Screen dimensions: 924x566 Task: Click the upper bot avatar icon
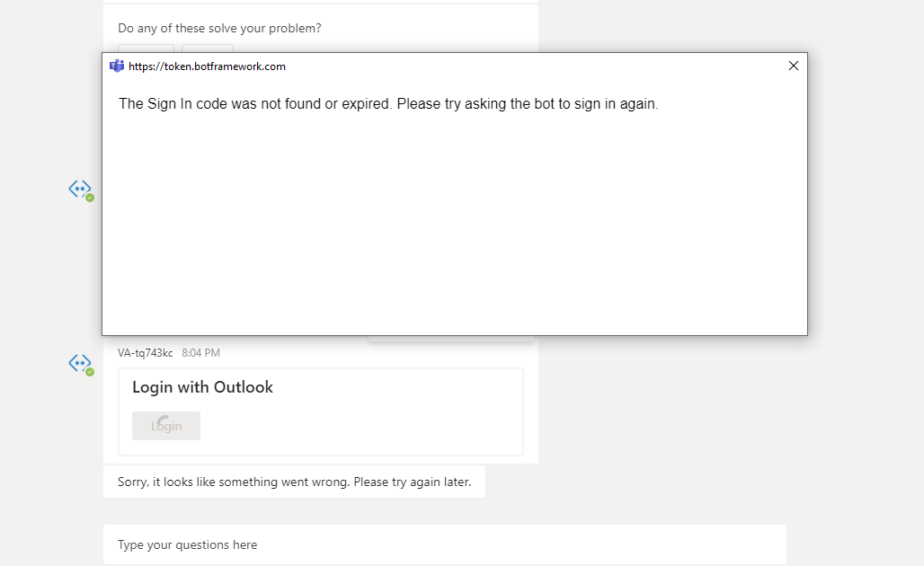pyautogui.click(x=79, y=189)
